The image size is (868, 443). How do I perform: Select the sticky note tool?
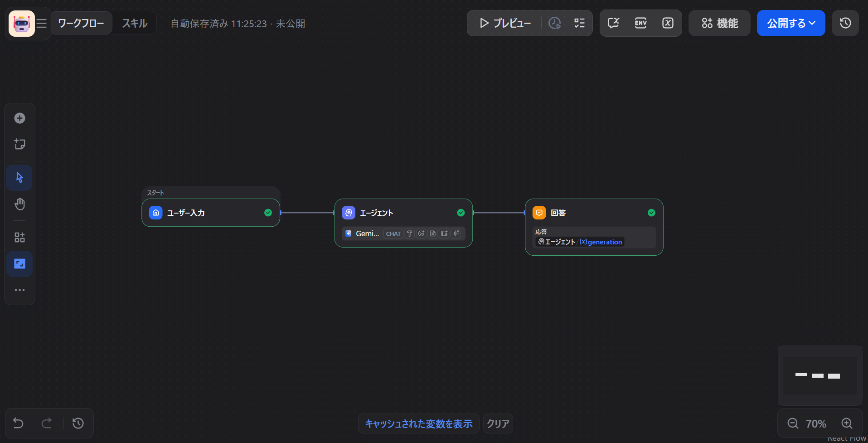pos(19,144)
